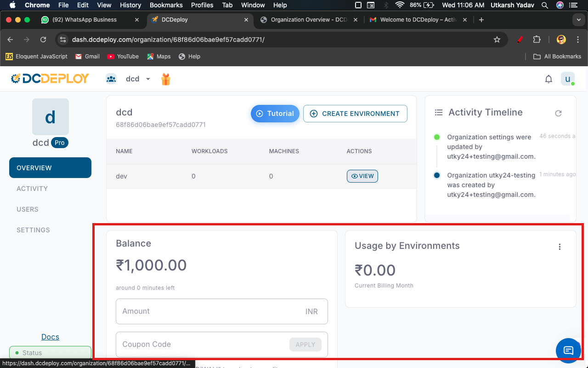Open the Settings sidebar section

(x=33, y=230)
